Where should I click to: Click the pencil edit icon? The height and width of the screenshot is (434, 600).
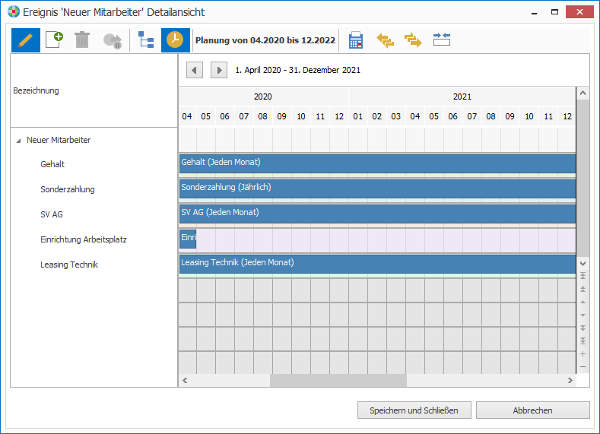[25, 40]
